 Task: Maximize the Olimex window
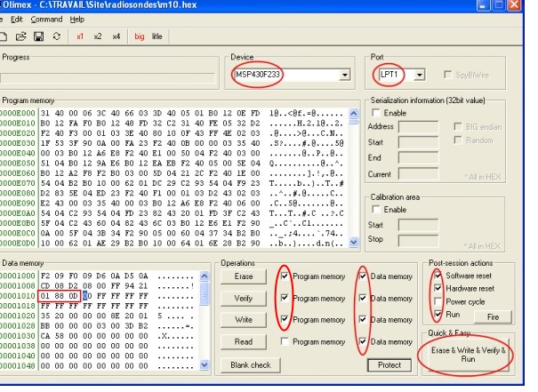pos(498,5)
